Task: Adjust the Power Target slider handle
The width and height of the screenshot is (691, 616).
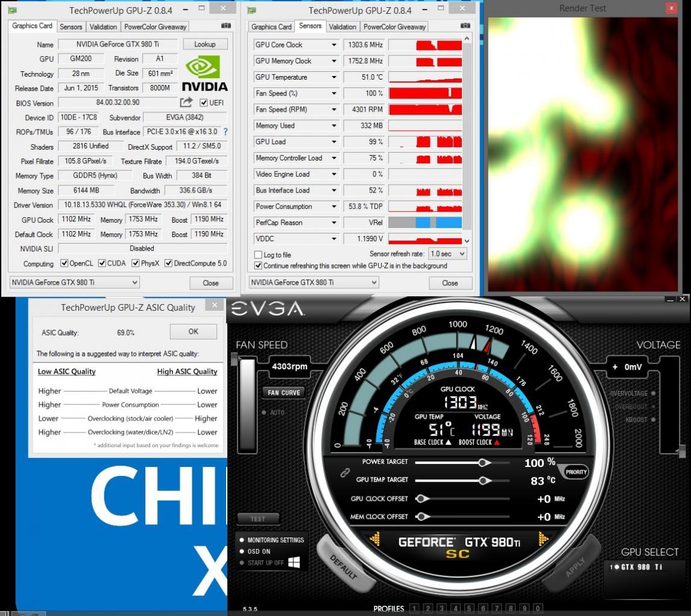Action: point(484,463)
